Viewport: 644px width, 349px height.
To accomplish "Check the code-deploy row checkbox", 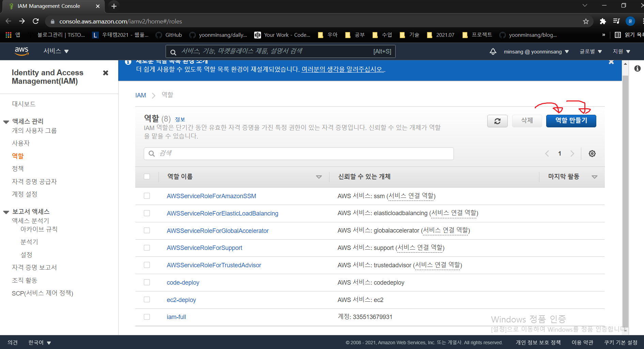I will tap(147, 282).
